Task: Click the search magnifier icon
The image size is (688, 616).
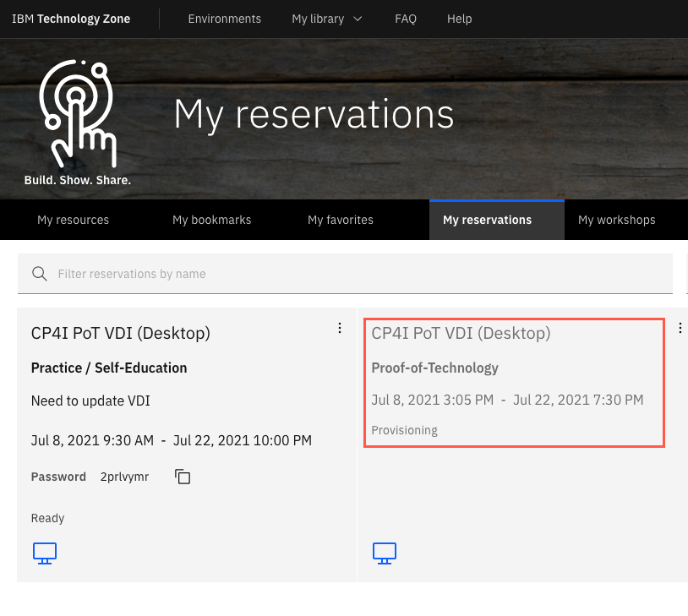Action: 40,274
